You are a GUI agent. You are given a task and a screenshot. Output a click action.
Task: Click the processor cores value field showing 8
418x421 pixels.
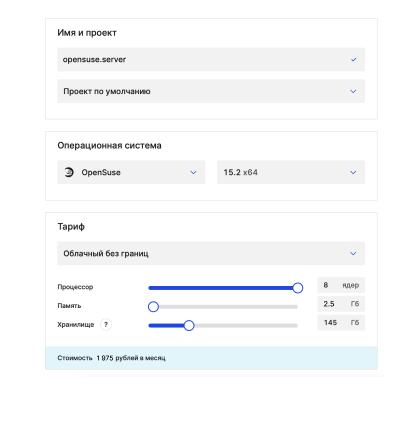point(341,285)
